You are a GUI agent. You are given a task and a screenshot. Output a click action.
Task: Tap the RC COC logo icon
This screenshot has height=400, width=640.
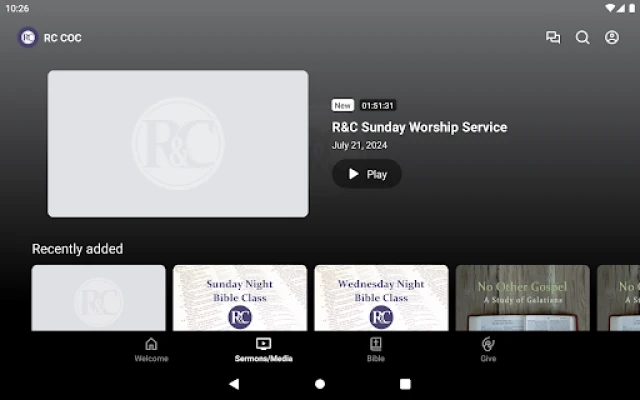click(x=28, y=38)
